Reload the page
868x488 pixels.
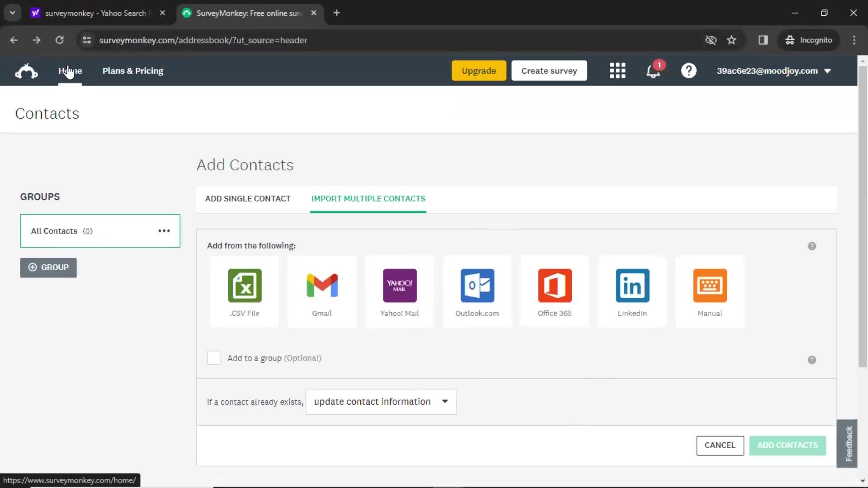pyautogui.click(x=59, y=40)
